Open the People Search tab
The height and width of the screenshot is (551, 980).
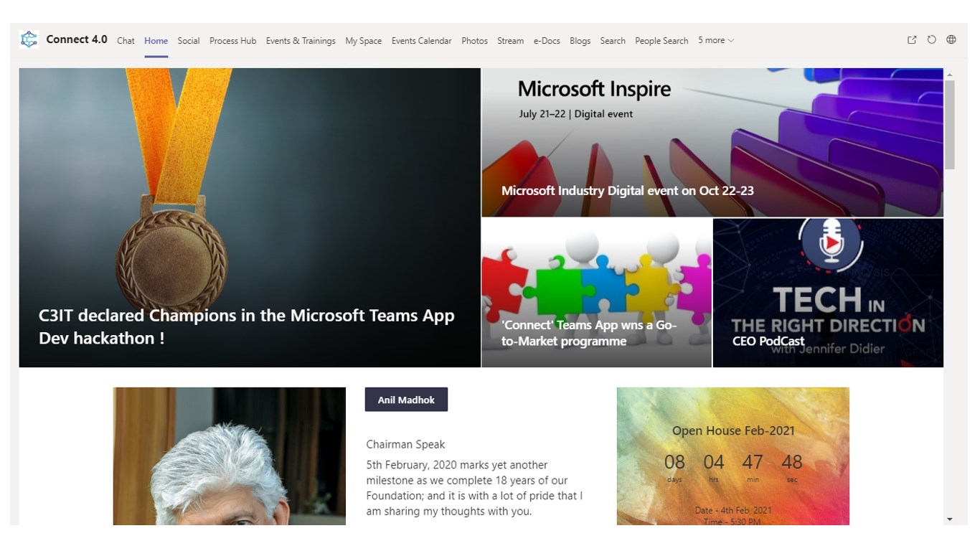661,41
